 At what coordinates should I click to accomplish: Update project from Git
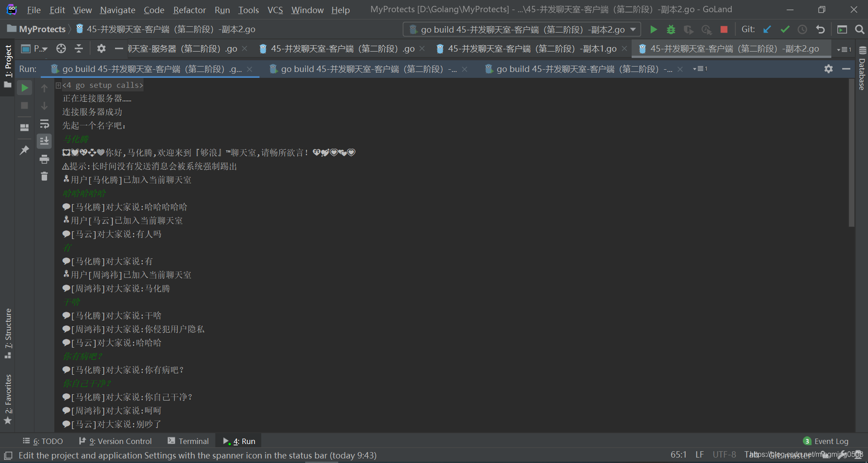(x=767, y=29)
